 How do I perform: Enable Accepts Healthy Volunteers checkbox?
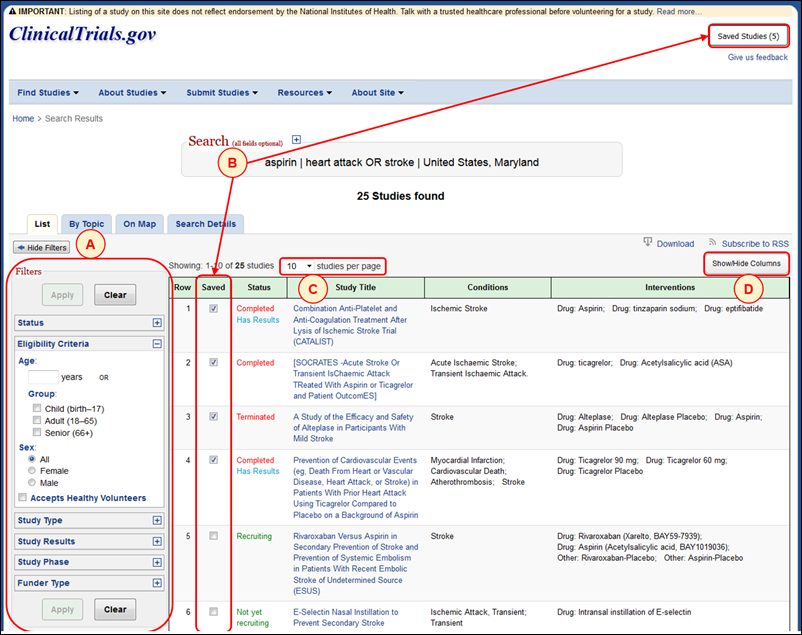point(23,497)
